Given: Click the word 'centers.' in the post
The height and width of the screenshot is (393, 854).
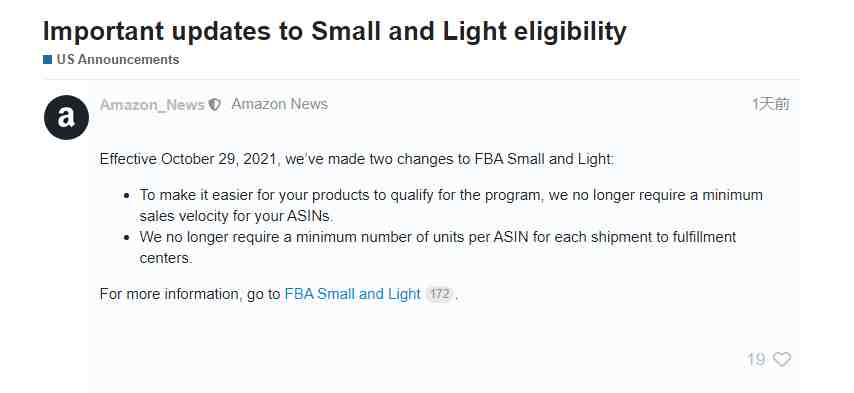Looking at the screenshot, I should pyautogui.click(x=166, y=258).
